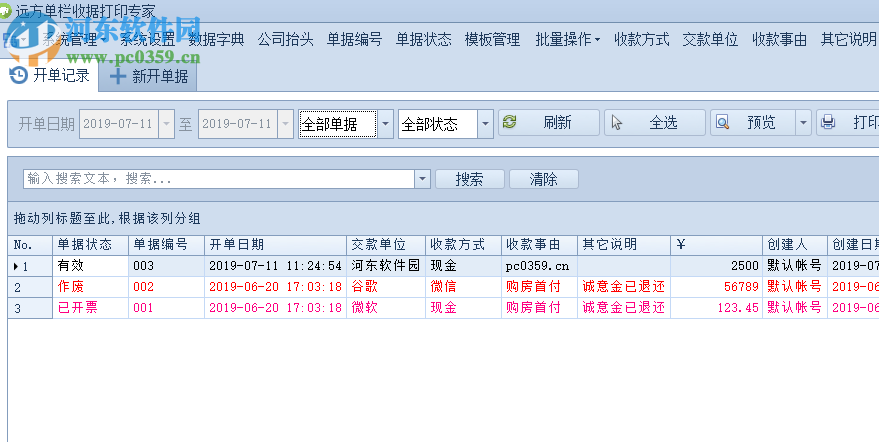Click the magnifier preview icon
The height and width of the screenshot is (442, 879).
(723, 122)
